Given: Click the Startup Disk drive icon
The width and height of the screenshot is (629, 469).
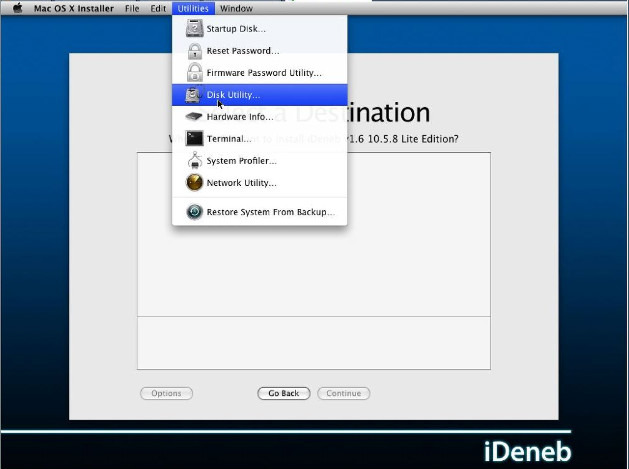Looking at the screenshot, I should pos(195,28).
